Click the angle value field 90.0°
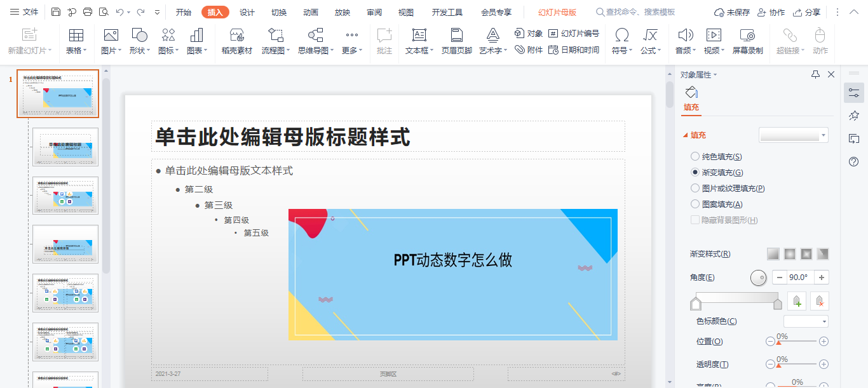Screen dimensions: 868x388 [x=801, y=278]
